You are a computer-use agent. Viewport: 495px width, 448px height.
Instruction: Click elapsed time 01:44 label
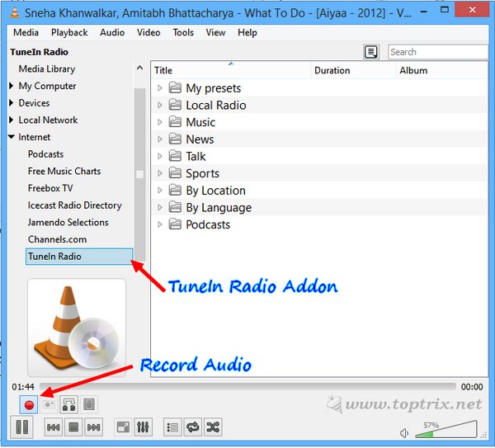(23, 387)
